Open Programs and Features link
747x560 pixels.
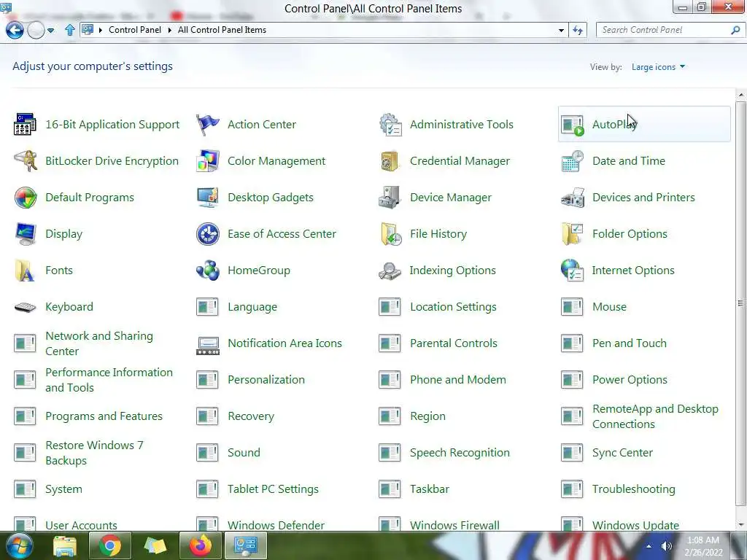click(x=104, y=416)
